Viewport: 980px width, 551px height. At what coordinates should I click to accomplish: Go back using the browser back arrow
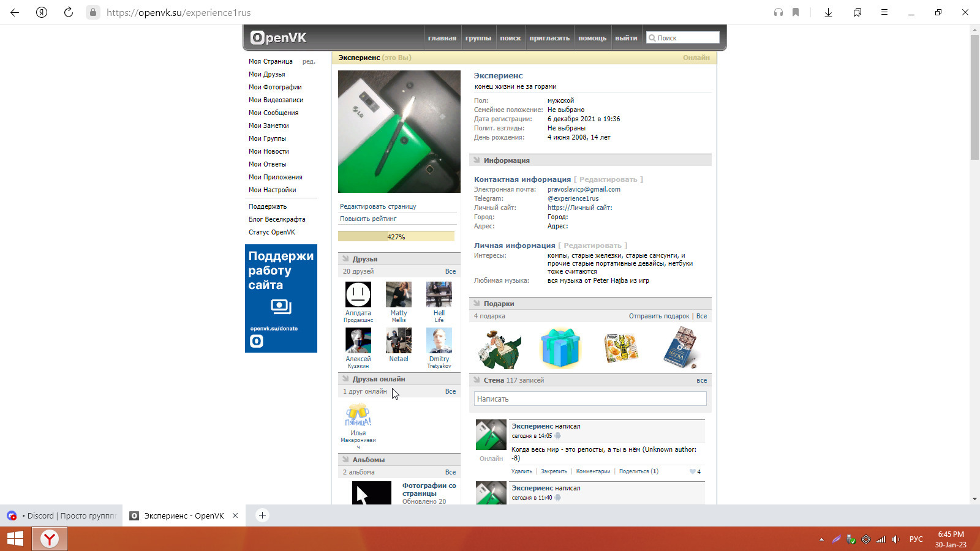[x=15, y=12]
